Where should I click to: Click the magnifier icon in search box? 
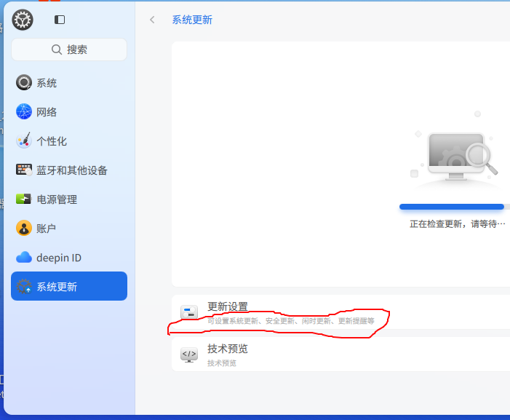[x=57, y=49]
